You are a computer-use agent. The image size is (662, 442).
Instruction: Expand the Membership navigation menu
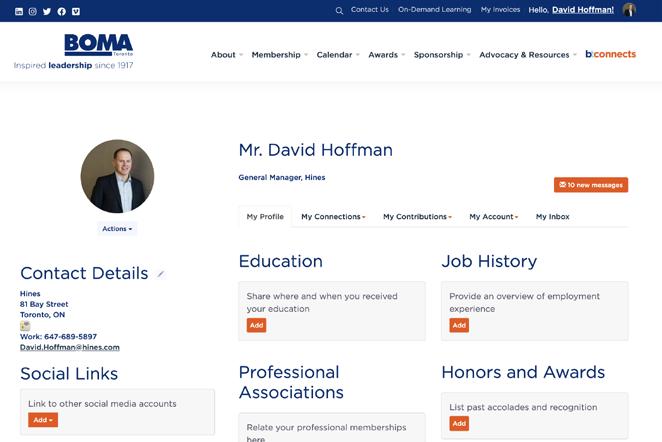pos(279,55)
